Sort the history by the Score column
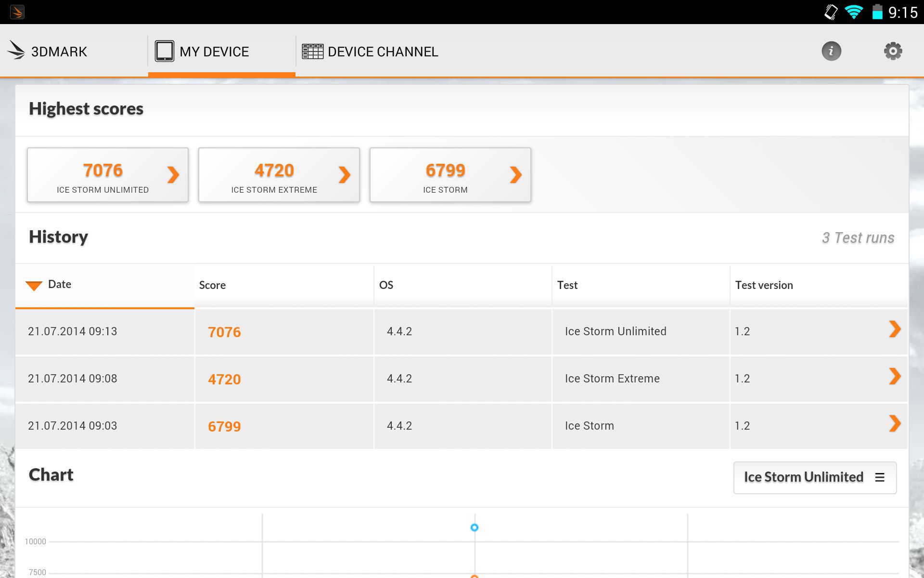This screenshot has width=924, height=578. click(x=212, y=285)
